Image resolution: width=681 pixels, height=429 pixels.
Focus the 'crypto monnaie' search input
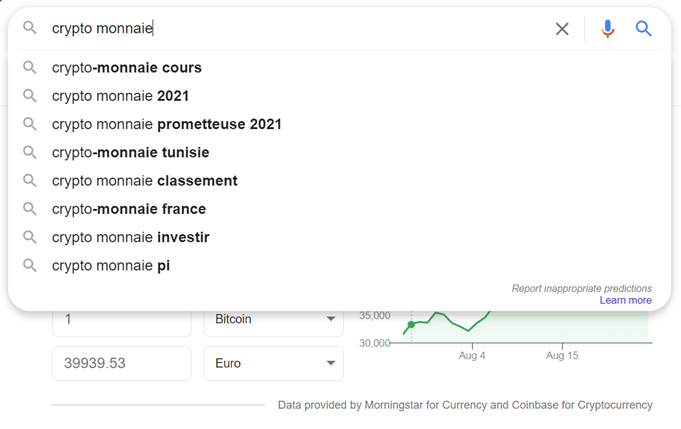pos(300,29)
